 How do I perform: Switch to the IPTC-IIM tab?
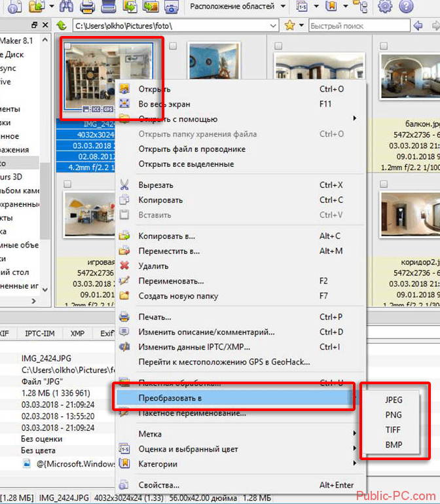pyautogui.click(x=41, y=333)
